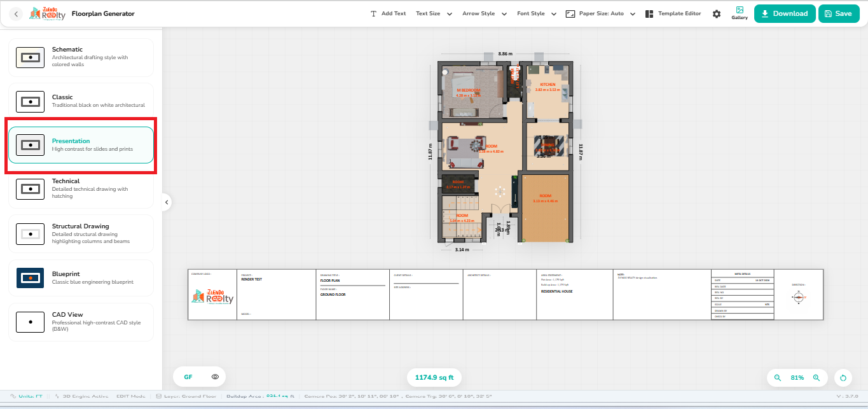Collapse the style sidebar panel
Viewport: 868px width, 409px height.
point(166,202)
